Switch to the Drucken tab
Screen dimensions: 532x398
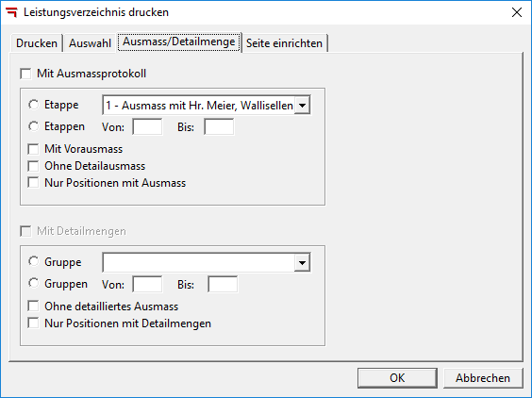pos(37,43)
